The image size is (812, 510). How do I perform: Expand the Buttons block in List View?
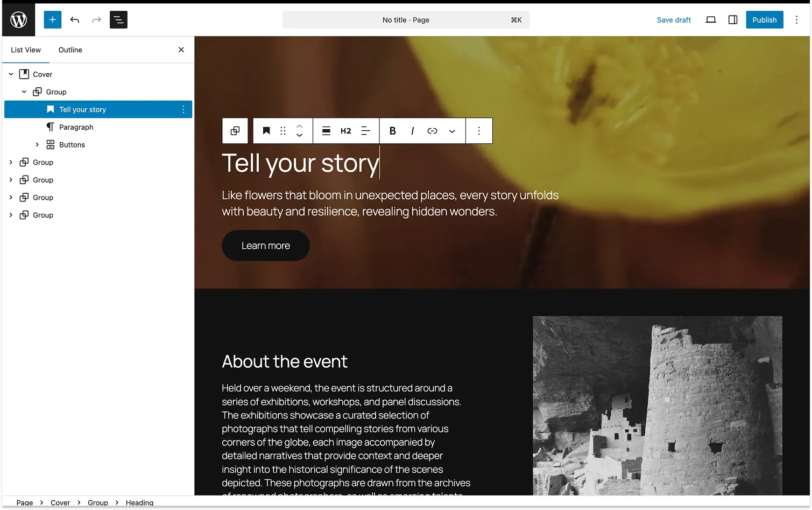click(37, 144)
